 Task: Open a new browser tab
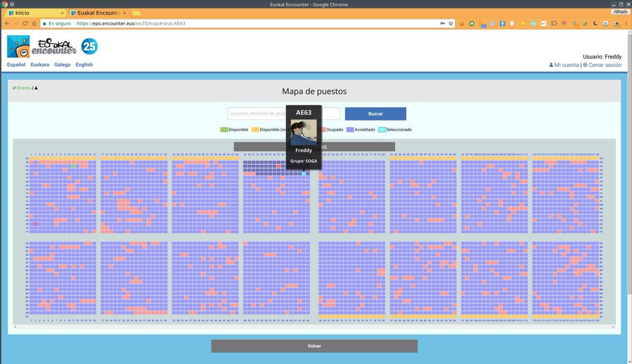point(136,13)
